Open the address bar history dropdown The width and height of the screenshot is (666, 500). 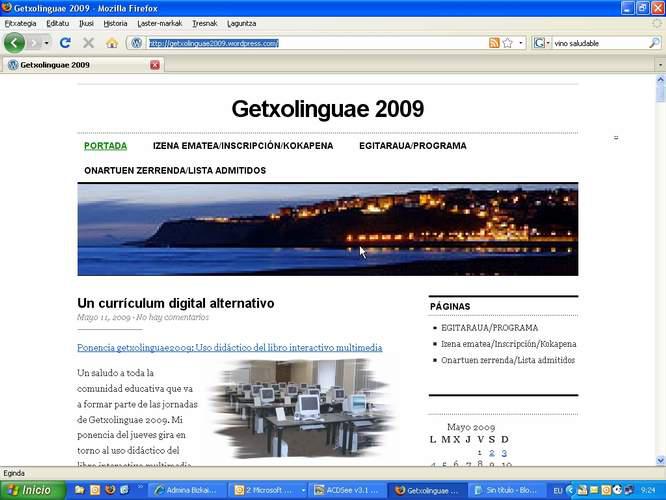(521, 43)
